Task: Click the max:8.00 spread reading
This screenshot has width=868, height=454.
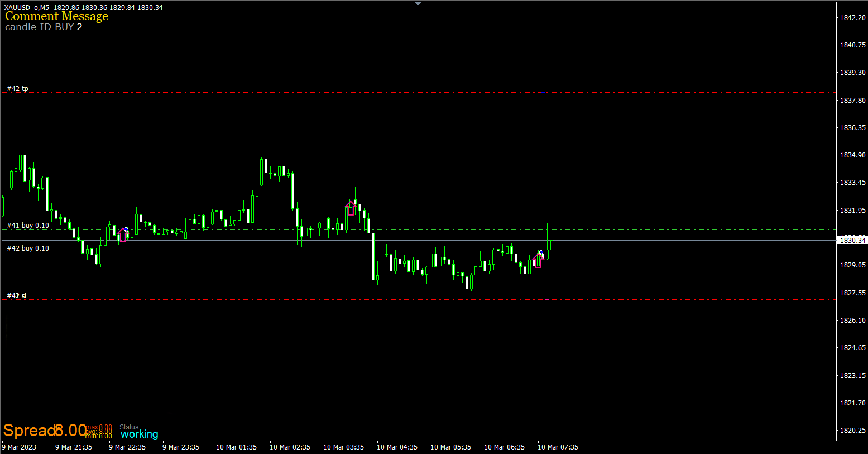Action: 99,427
